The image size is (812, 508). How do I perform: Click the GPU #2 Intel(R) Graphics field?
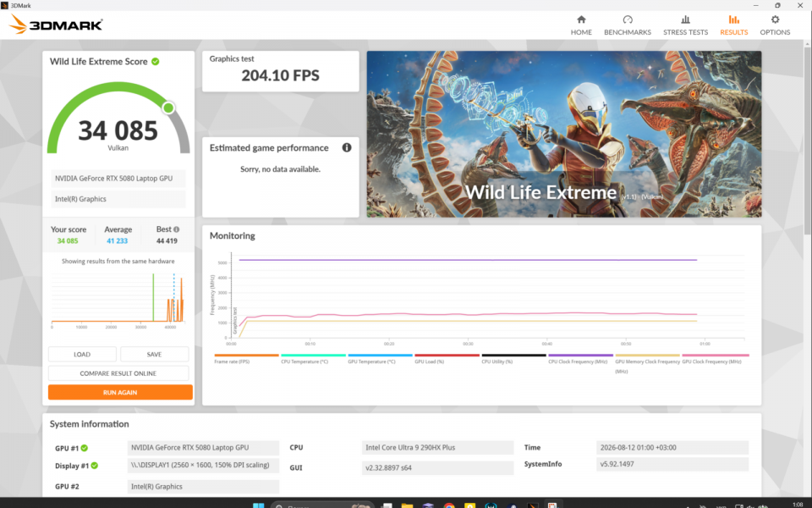coord(203,486)
